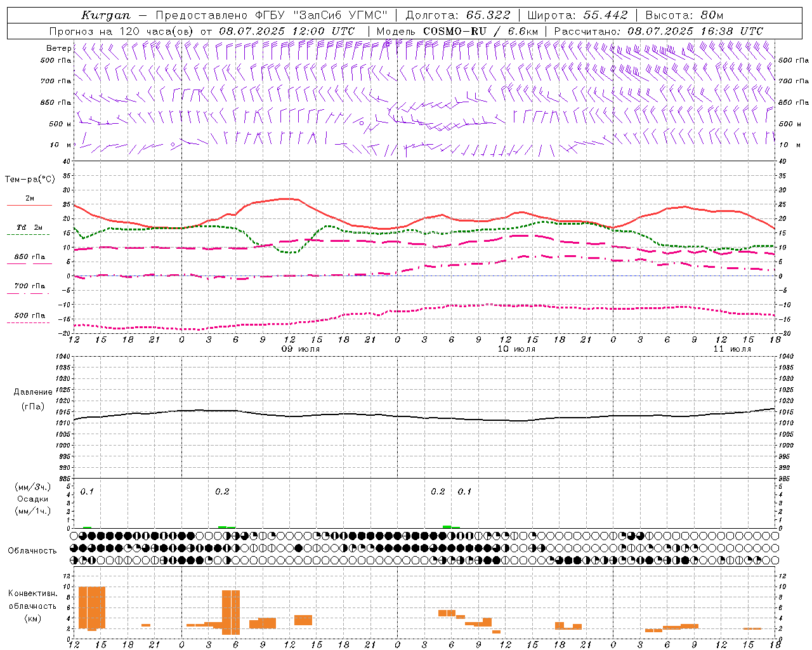The image size is (812, 650).
Task: Click the date label '09 июля'
Action: [x=301, y=349]
